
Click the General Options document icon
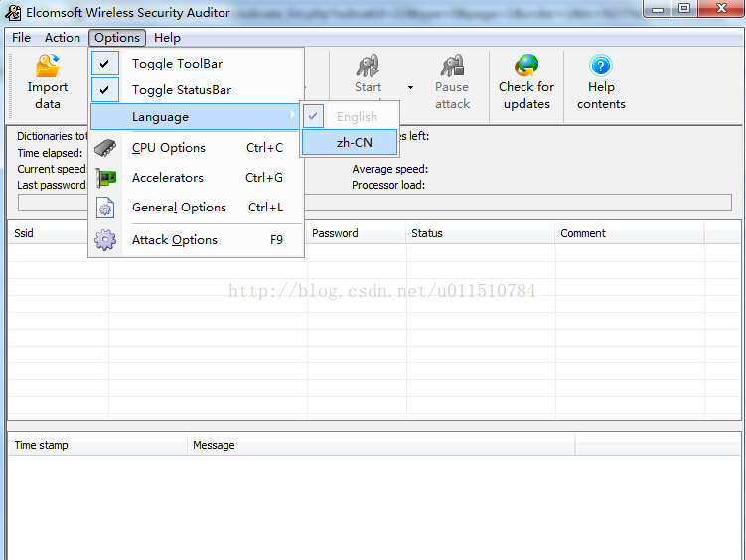coord(105,208)
